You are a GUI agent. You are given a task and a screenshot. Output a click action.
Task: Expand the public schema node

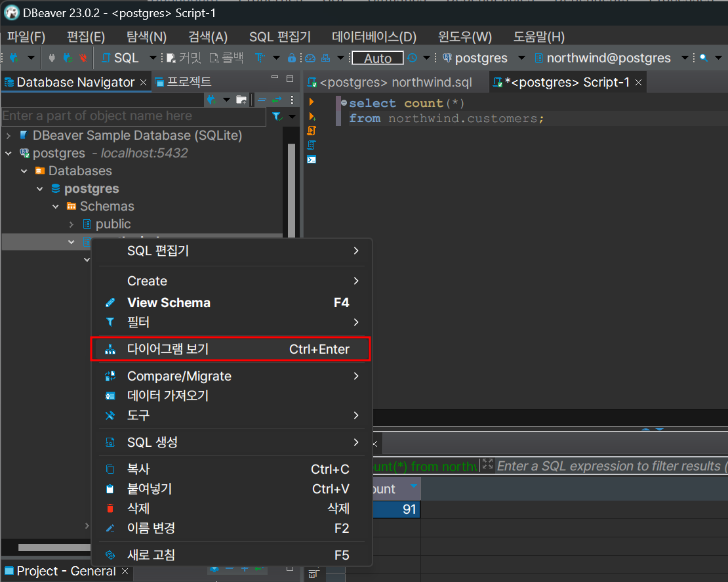pos(71,224)
